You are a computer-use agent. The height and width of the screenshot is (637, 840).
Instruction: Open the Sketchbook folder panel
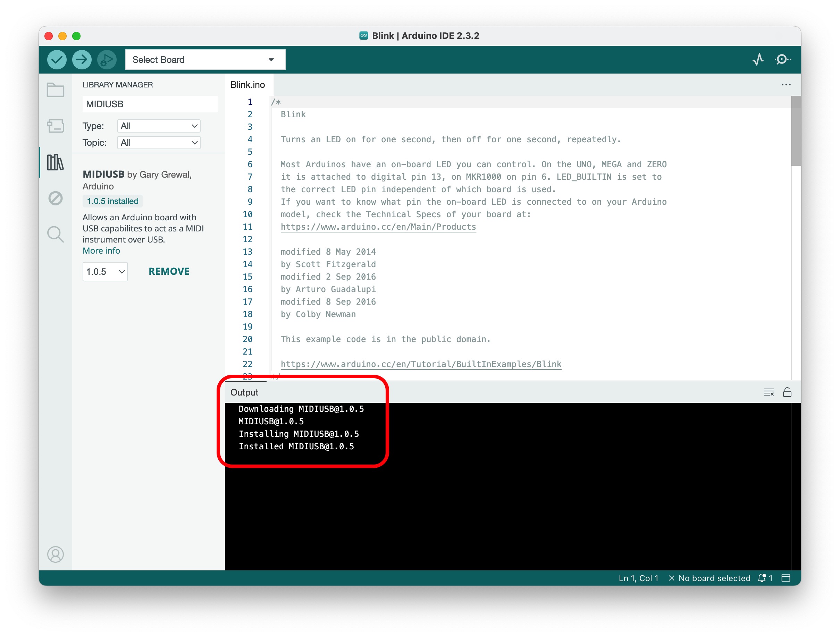tap(56, 90)
